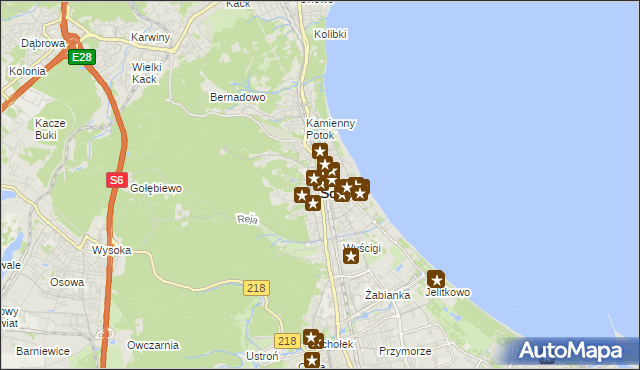640x370 pixels.
Task: Click the star marker right of the lower 218 badge
Action: 311,337
